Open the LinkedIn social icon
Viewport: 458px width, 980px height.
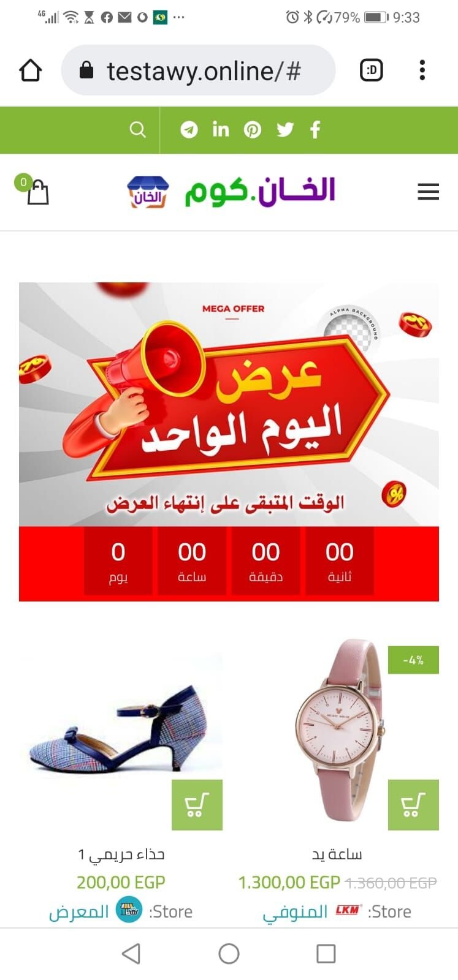pos(221,129)
